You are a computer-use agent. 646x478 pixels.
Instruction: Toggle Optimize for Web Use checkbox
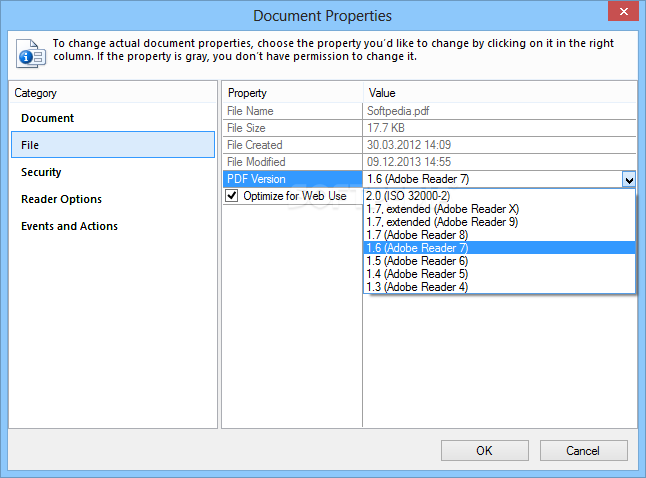coord(232,195)
